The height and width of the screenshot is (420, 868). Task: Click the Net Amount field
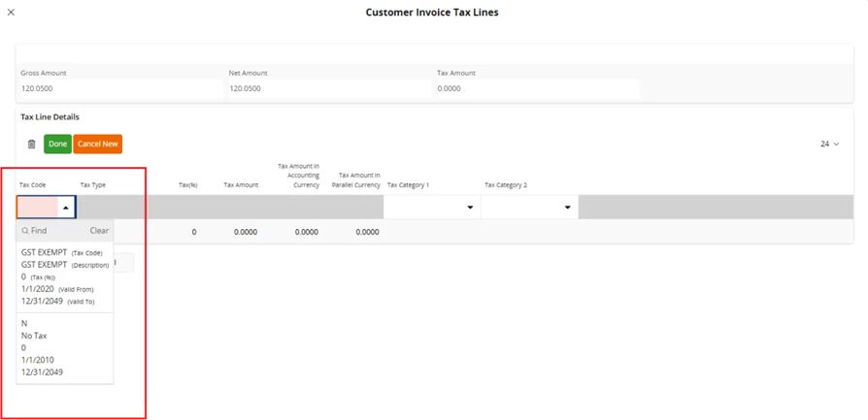click(x=330, y=88)
